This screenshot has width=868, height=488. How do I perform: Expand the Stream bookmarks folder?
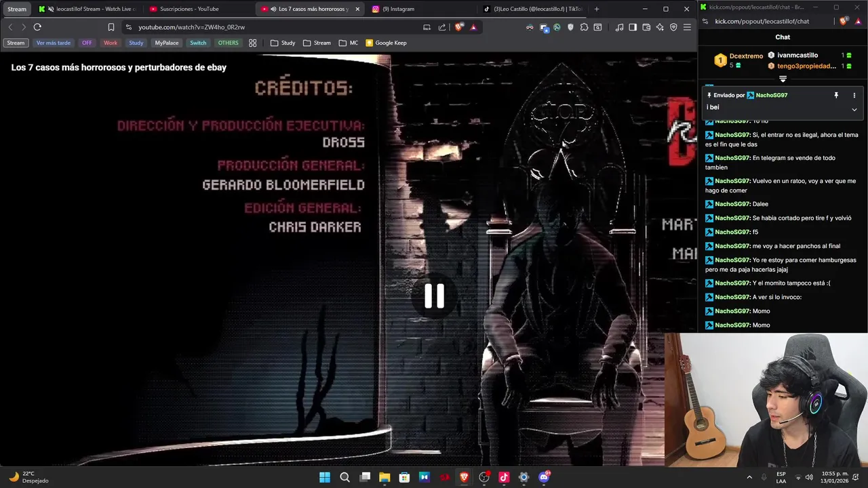(317, 43)
